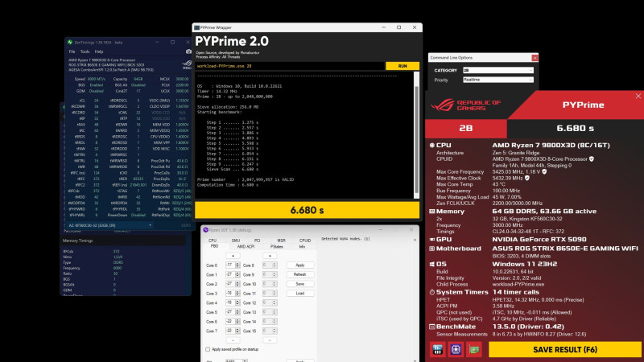Switch to the MSR tab in Ryzen SDT
This screenshot has width=644, height=362.
(x=281, y=241)
